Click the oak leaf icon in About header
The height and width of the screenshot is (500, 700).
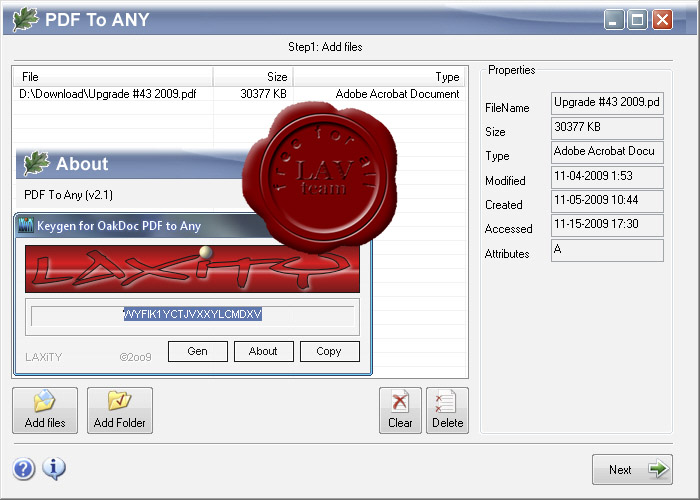click(36, 163)
